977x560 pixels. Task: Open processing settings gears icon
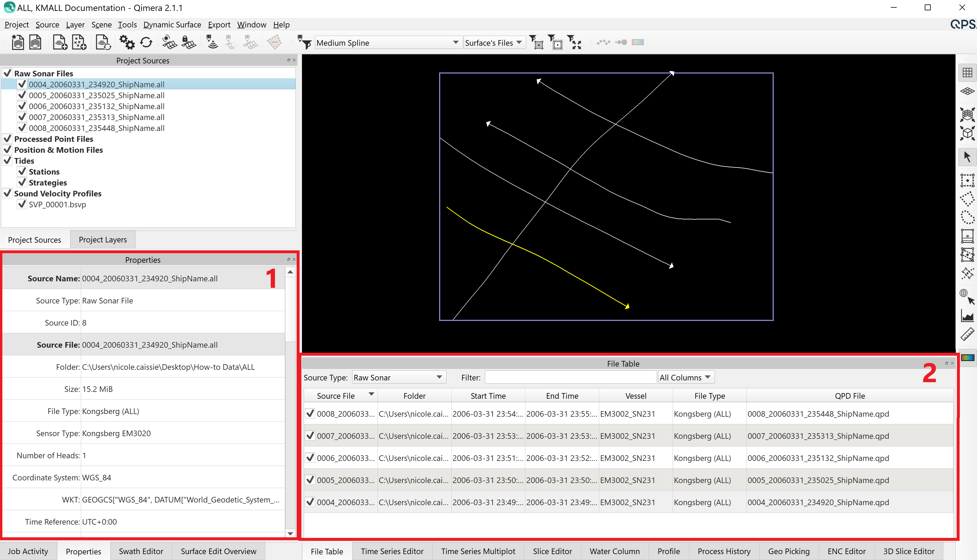tap(127, 42)
